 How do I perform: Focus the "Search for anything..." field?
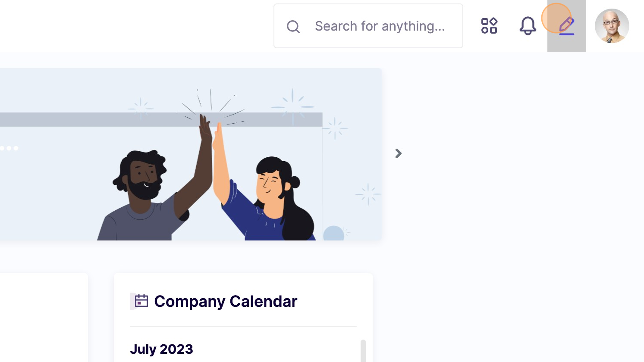(380, 26)
